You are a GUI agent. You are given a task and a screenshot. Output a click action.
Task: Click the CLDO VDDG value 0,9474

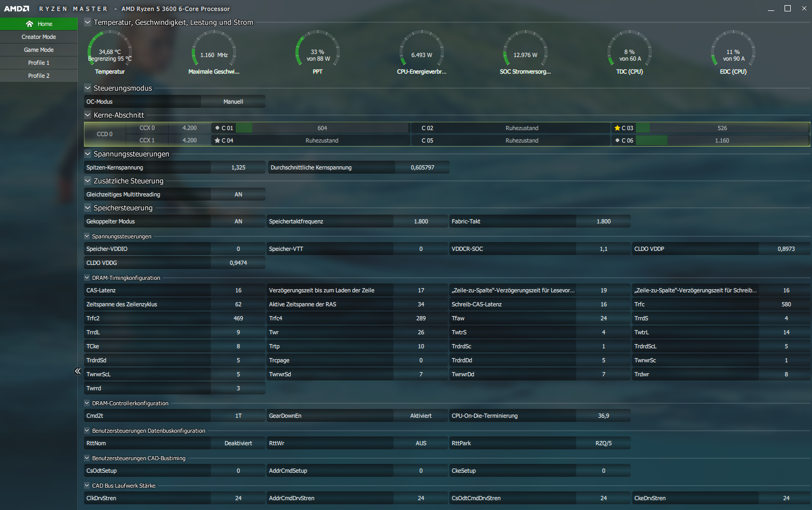[x=238, y=263]
